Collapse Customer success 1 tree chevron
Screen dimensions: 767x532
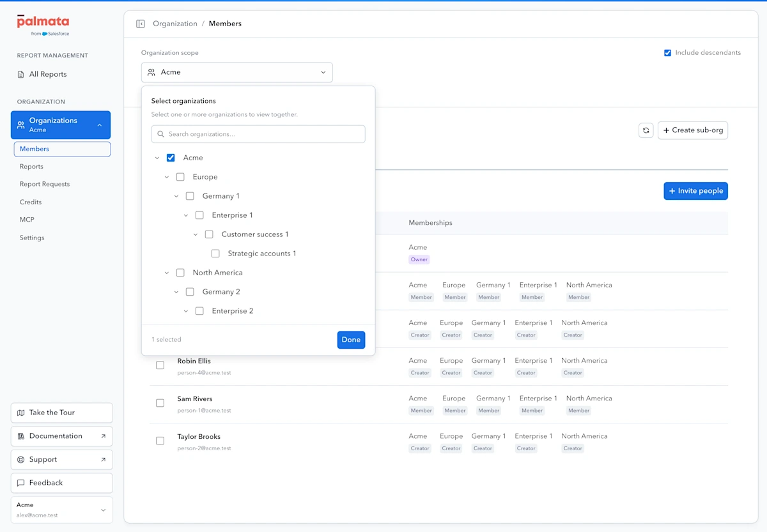196,234
